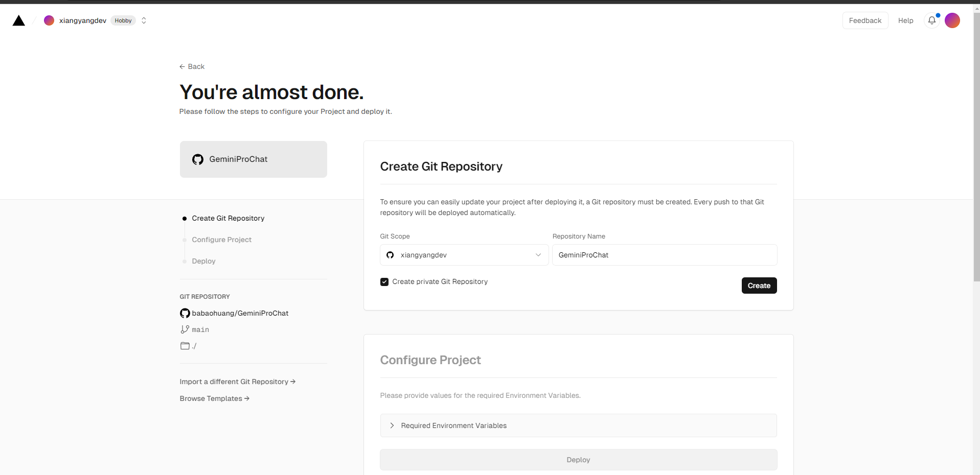This screenshot has width=980, height=475.
Task: Click the folder icon for root directory
Action: tap(185, 346)
